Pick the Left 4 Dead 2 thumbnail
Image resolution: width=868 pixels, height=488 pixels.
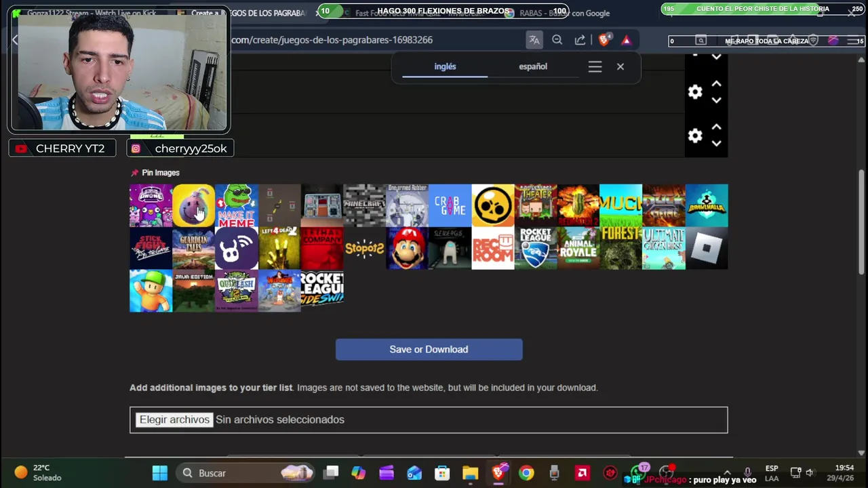279,248
